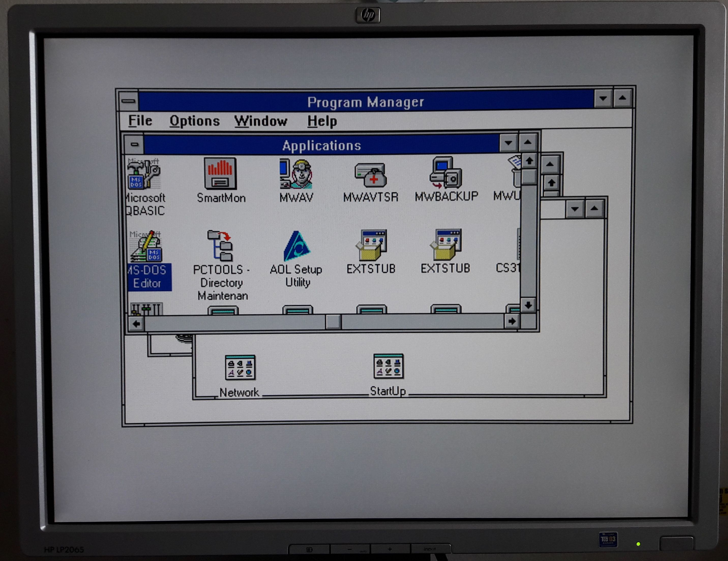Open Applications window control menu box
The width and height of the screenshot is (728, 561).
coord(134,144)
